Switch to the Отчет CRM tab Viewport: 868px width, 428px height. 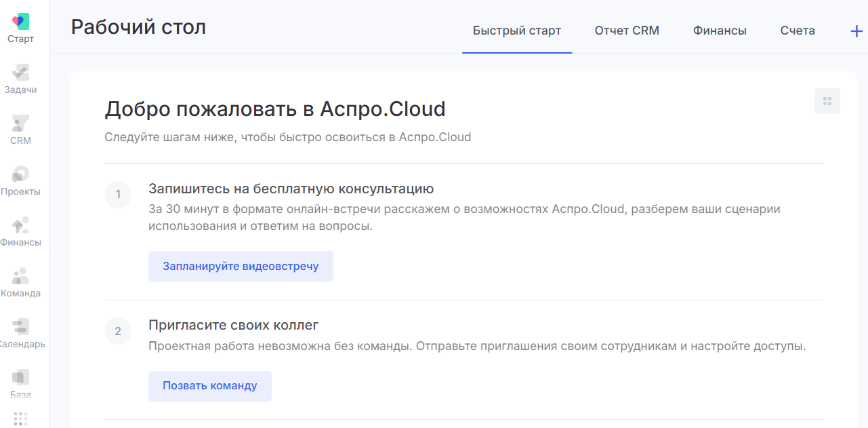626,30
